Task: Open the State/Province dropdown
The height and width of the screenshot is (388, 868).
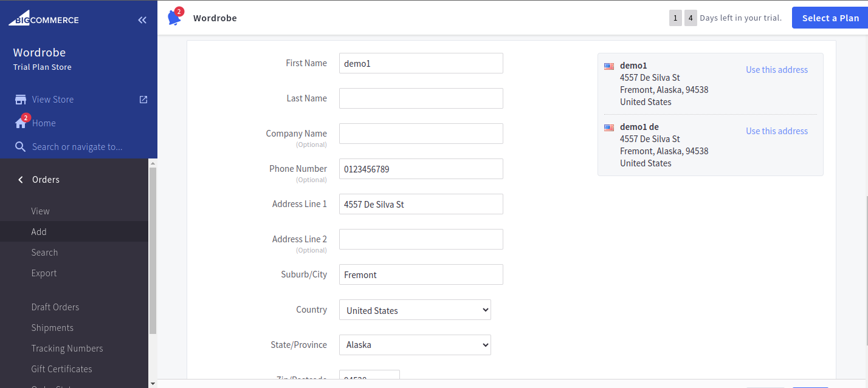Action: pos(415,345)
